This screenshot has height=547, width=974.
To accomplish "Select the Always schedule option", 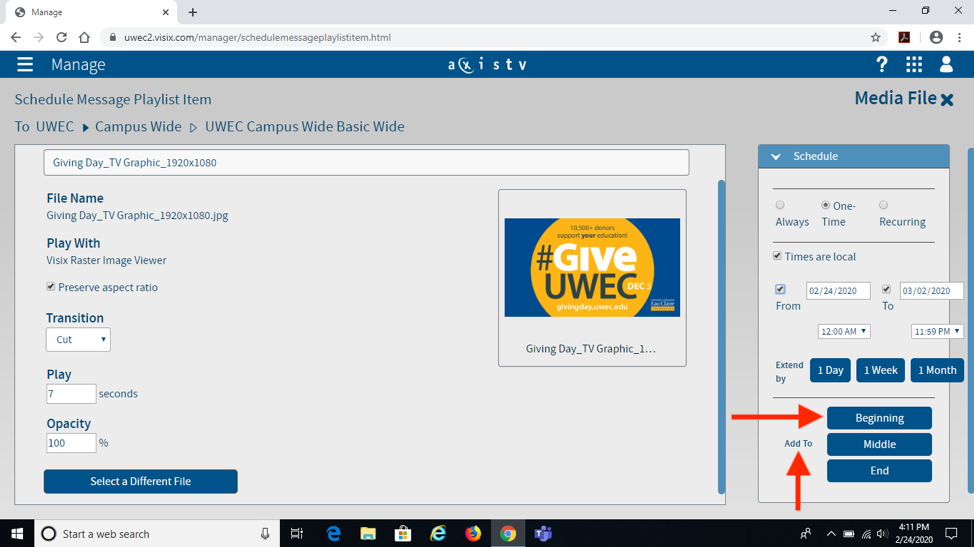I will pyautogui.click(x=780, y=205).
